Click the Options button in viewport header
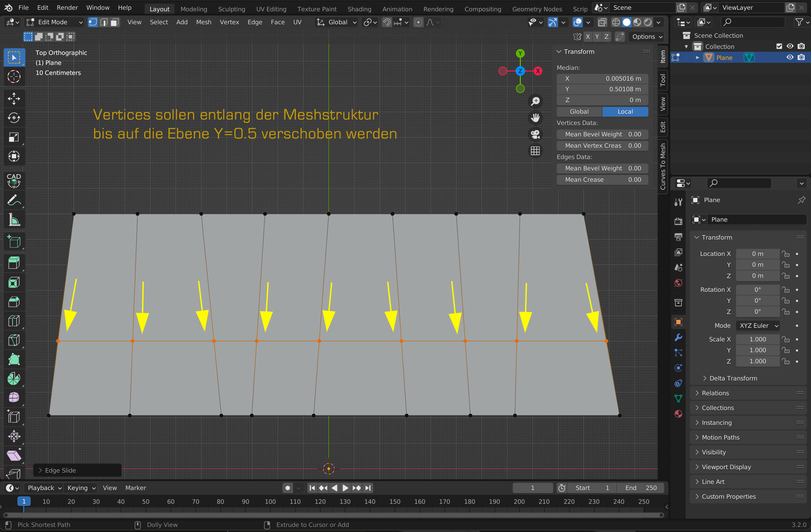This screenshot has height=532, width=811. click(647, 36)
